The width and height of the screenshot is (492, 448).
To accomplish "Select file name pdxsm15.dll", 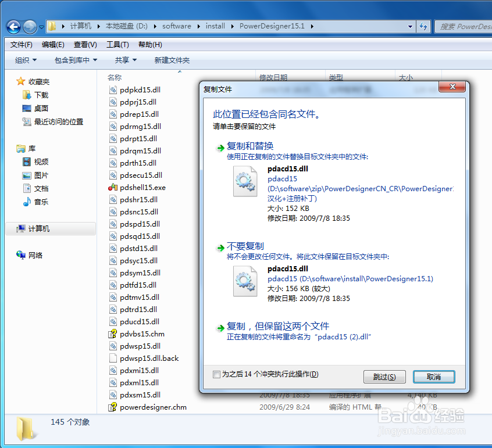I will (x=140, y=395).
